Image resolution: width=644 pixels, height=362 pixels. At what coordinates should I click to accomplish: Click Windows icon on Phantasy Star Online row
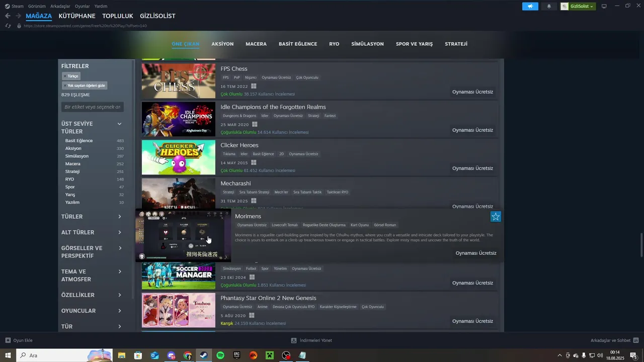click(251, 315)
